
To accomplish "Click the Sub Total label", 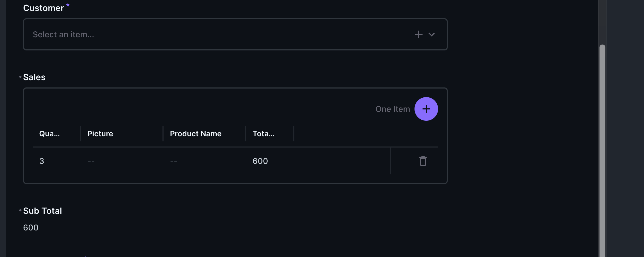I will pyautogui.click(x=42, y=211).
